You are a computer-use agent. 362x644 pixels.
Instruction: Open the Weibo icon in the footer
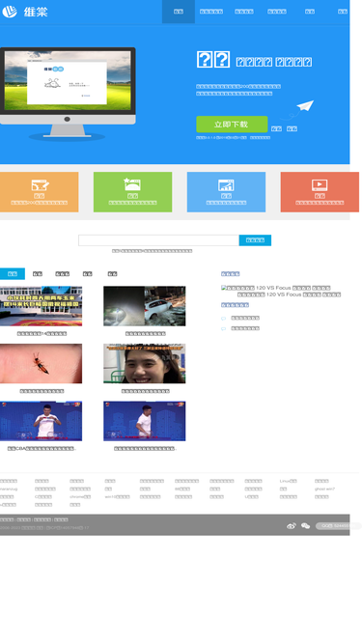(291, 525)
